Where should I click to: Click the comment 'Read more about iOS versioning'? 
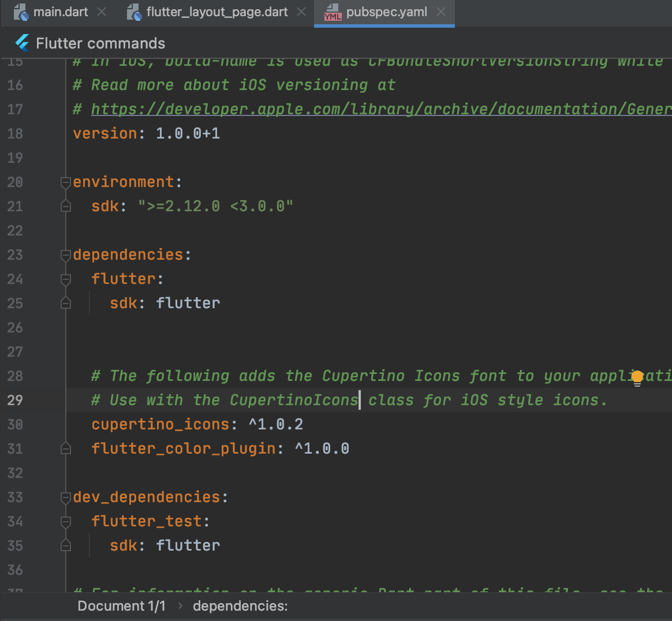tap(234, 85)
